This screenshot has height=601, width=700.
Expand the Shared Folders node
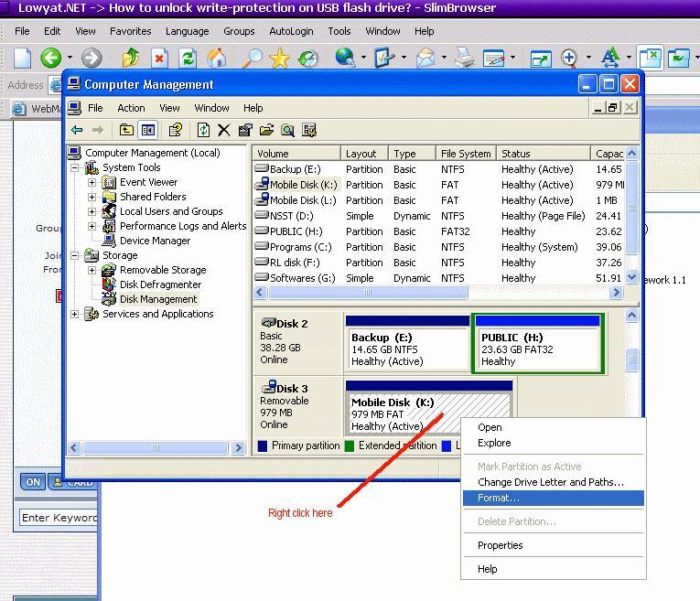coord(92,197)
